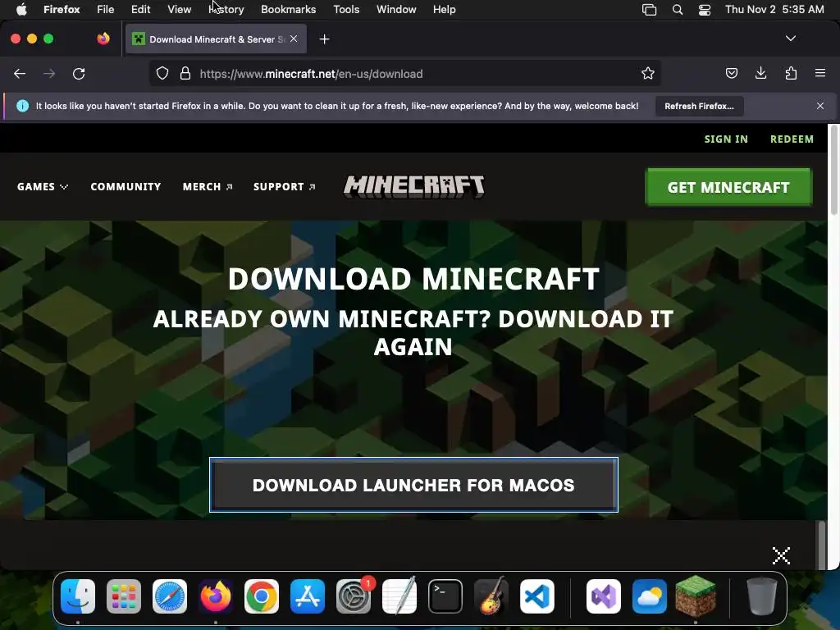Open System Settings in the dock

click(x=354, y=596)
